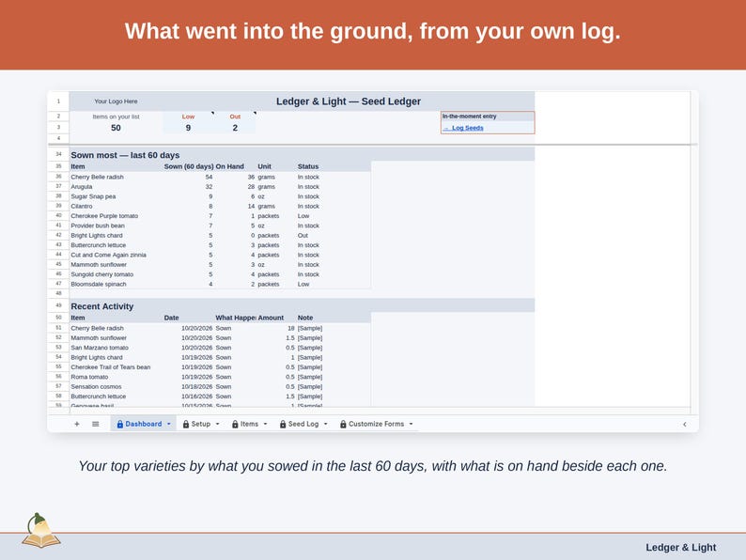Switch to the Setup sheet tab
Image resolution: width=746 pixels, height=560 pixels.
pos(201,424)
